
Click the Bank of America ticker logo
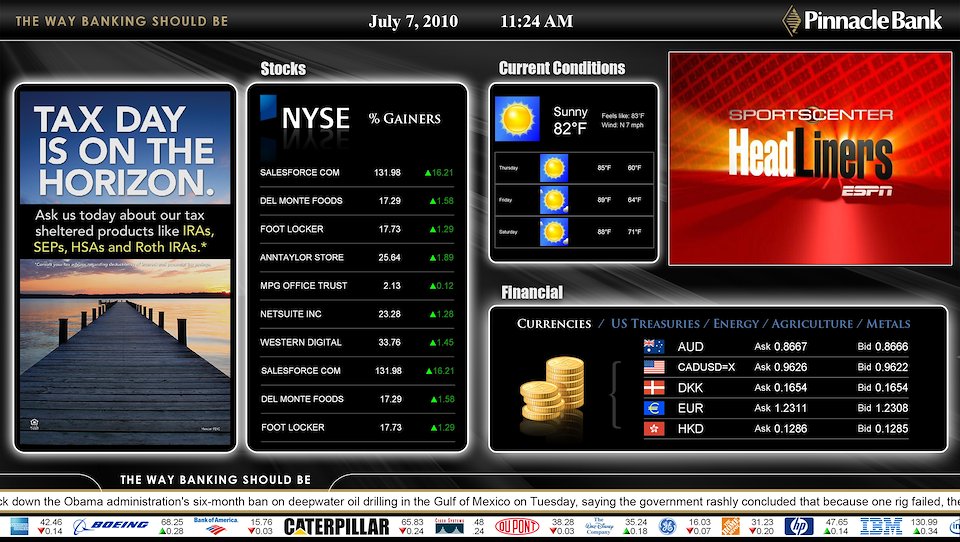(x=216, y=526)
